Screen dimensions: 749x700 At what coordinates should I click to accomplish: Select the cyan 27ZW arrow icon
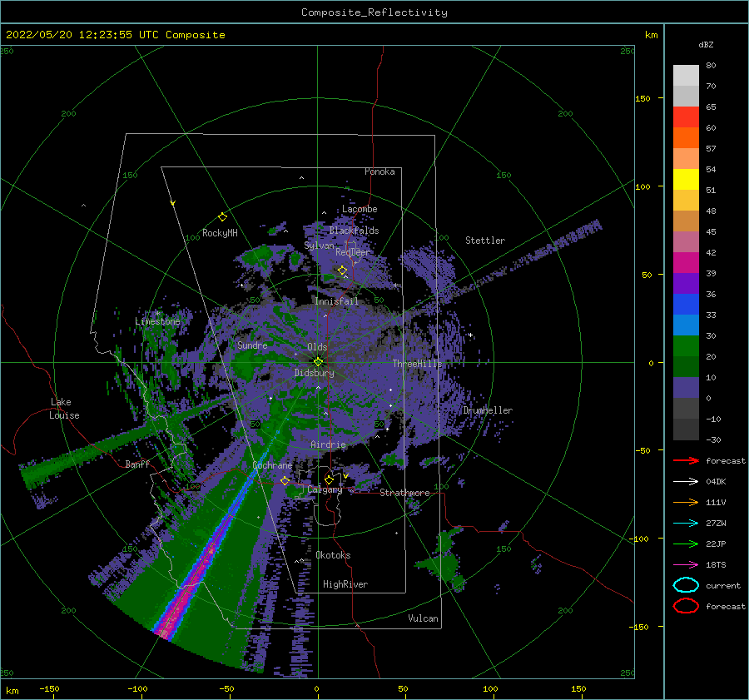[686, 524]
